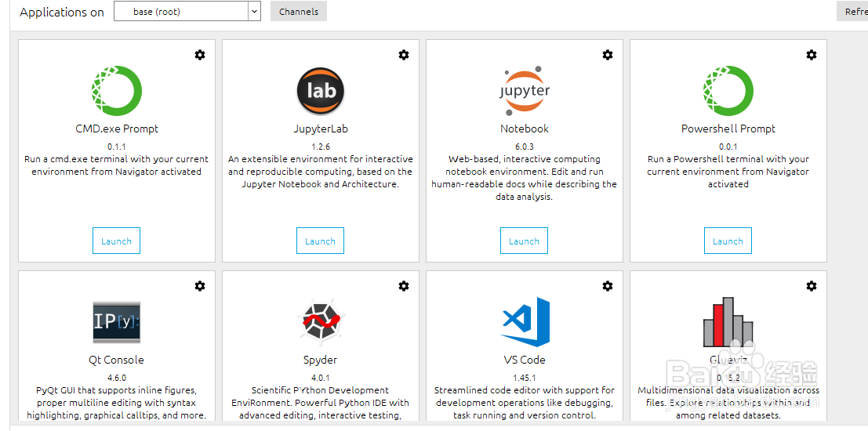This screenshot has height=431, width=868.
Task: Open the Notebook gear options menu
Action: [608, 55]
